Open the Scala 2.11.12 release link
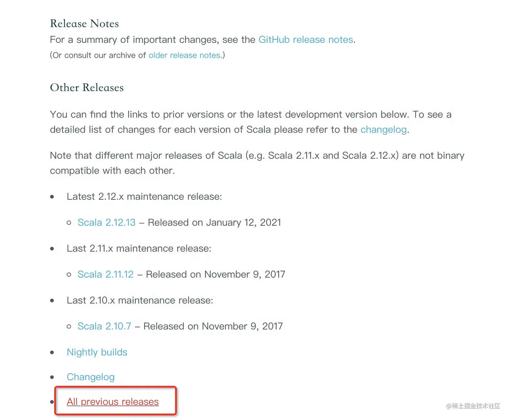Screen dimensions: 511x420 coord(105,274)
